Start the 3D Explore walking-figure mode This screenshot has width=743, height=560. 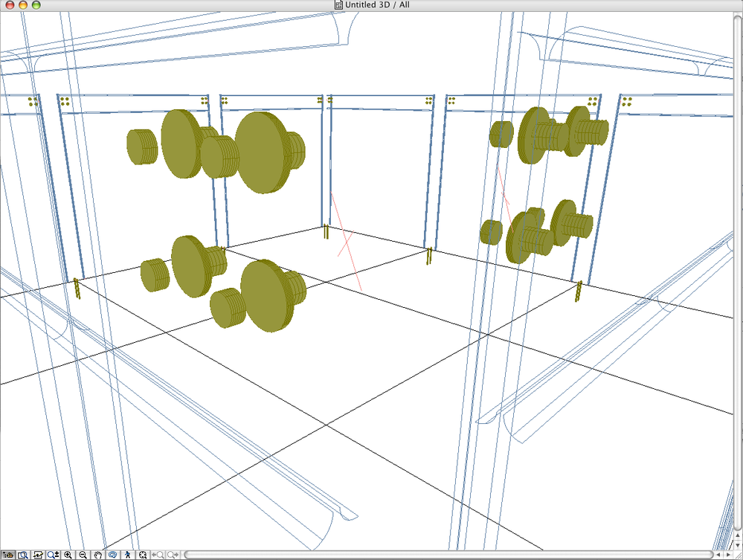(127, 555)
